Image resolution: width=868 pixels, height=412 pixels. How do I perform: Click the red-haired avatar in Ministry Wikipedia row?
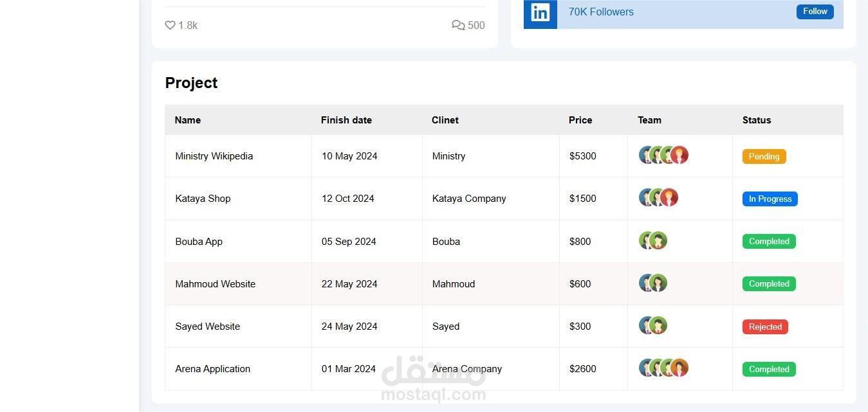(679, 155)
